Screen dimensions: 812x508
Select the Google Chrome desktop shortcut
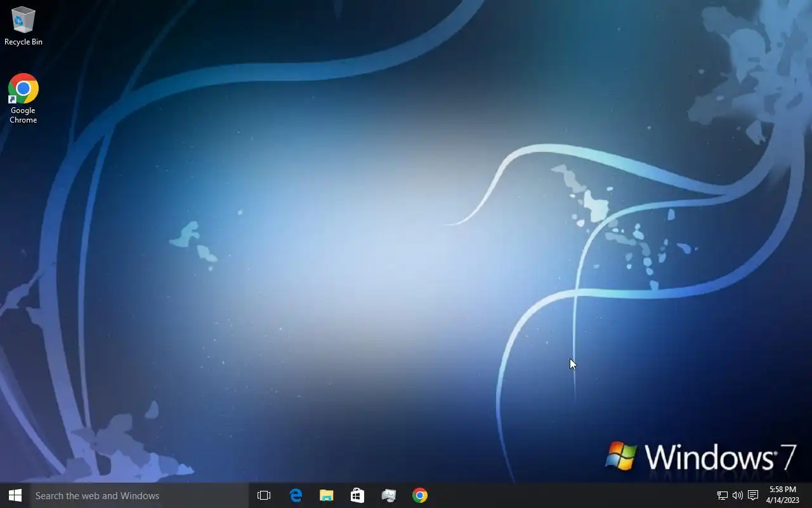(x=23, y=98)
